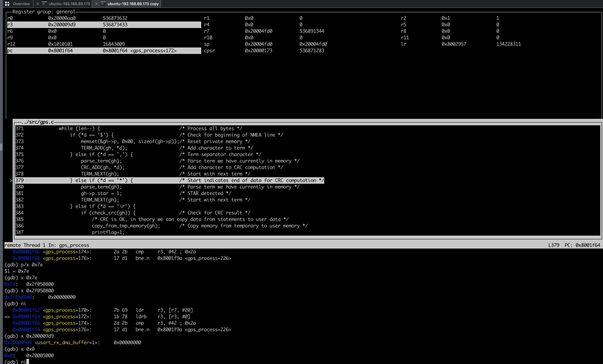Click the terminal icon on ubuntu-192.168.89.173 tab
This screenshot has height=364, width=603.
coord(44,4)
